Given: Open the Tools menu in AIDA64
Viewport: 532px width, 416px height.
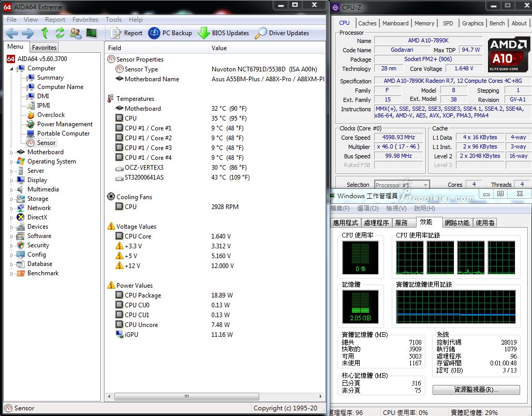Looking at the screenshot, I should click(113, 20).
